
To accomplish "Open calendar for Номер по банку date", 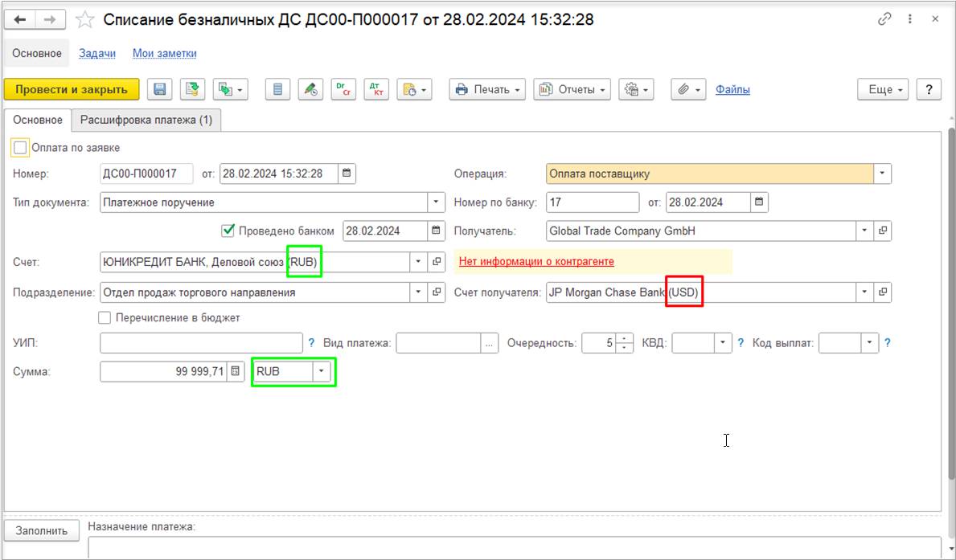I will coord(759,202).
